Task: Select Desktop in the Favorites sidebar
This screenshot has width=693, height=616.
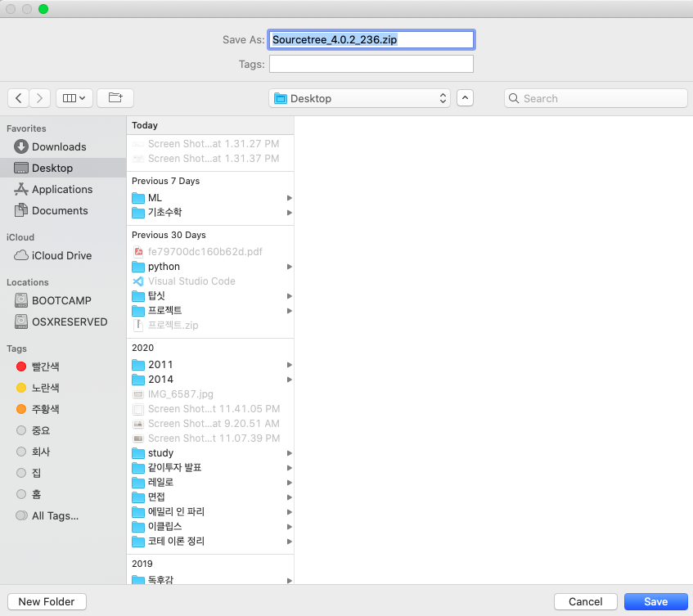Action: [63, 168]
